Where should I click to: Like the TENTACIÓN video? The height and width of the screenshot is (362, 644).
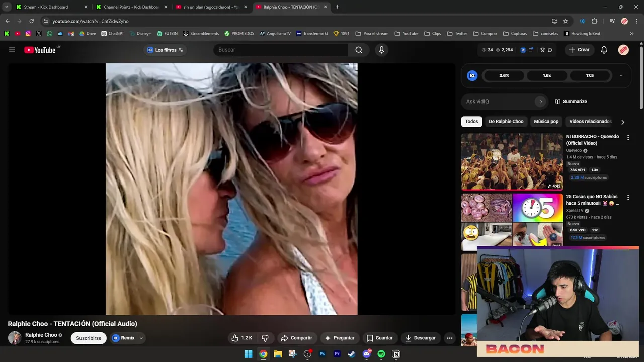242,338
